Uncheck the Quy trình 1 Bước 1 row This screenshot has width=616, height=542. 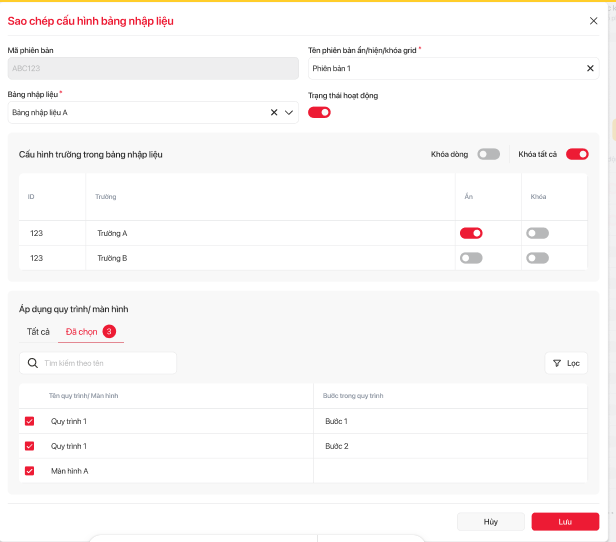[29, 421]
